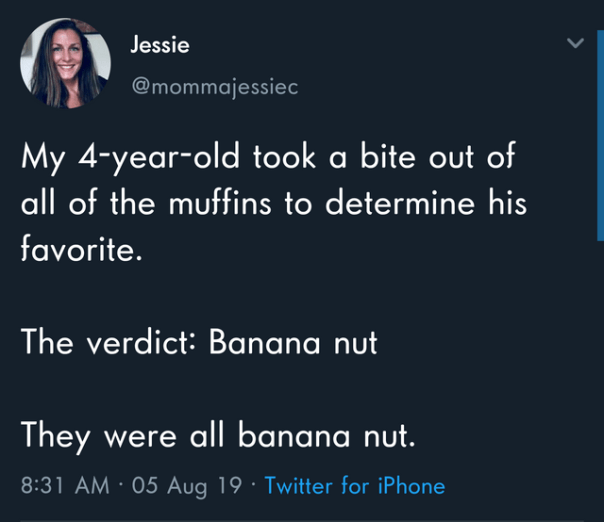Image resolution: width=604 pixels, height=522 pixels.
Task: Open the display name Jessie
Action: pyautogui.click(x=159, y=45)
